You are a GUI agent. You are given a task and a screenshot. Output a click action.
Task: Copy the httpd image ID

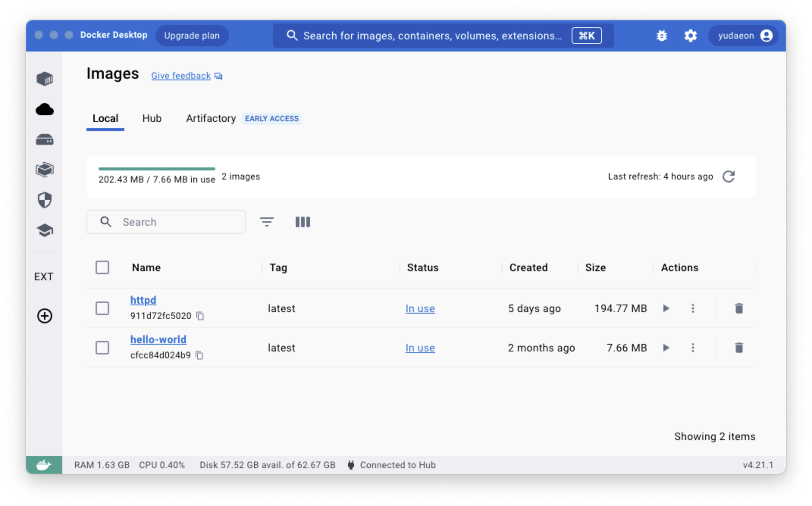(201, 316)
